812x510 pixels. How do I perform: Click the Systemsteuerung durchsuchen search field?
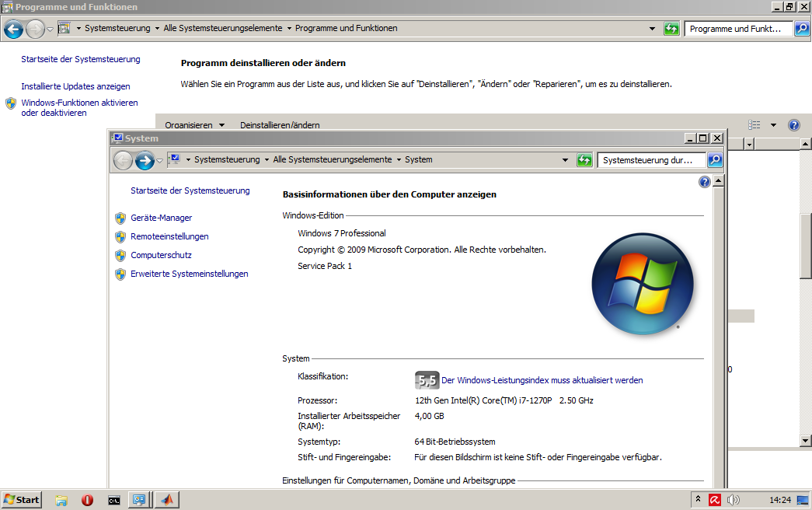tap(652, 160)
